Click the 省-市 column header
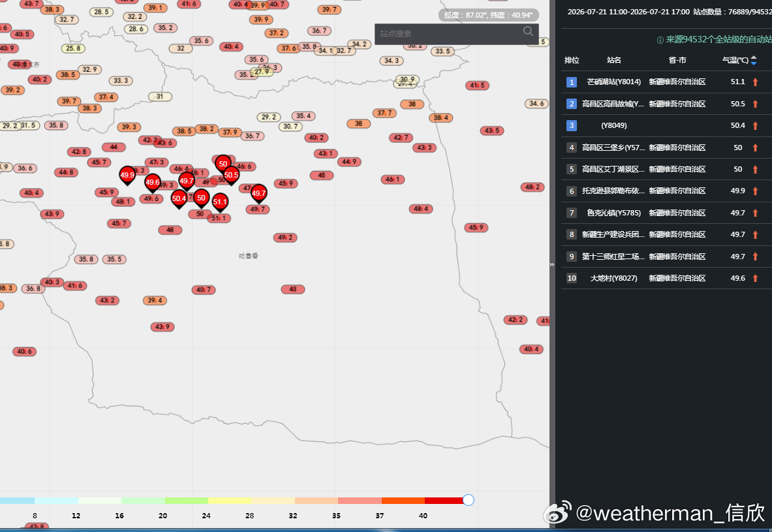The width and height of the screenshot is (772, 532). coord(677,60)
